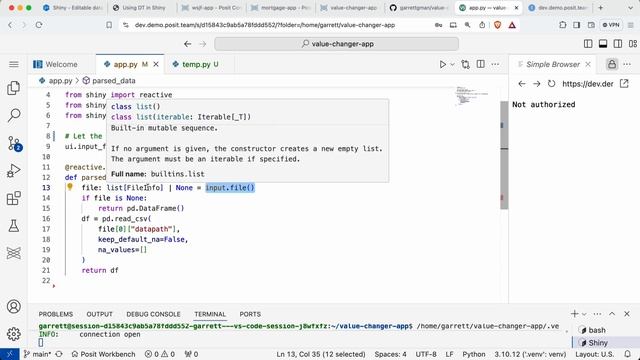Viewport: 640px width, 360px height.
Task: Open the Posit Publisher sidebar icon
Action: pos(13,253)
